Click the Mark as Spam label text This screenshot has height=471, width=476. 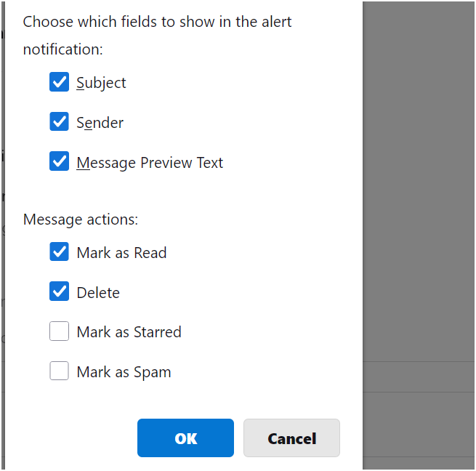124,372
